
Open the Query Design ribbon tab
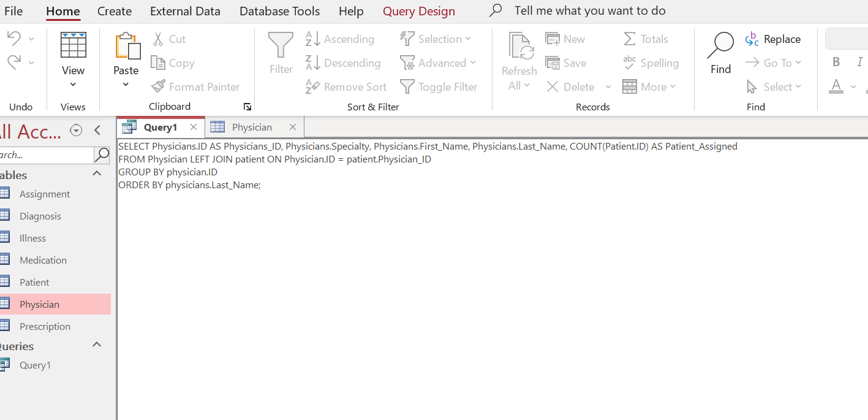(x=418, y=10)
